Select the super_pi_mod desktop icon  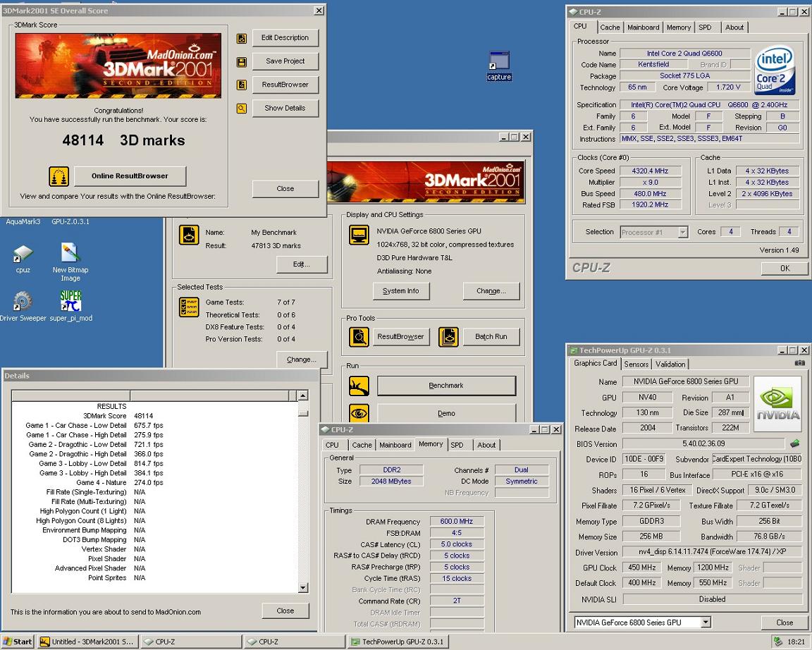tap(71, 306)
